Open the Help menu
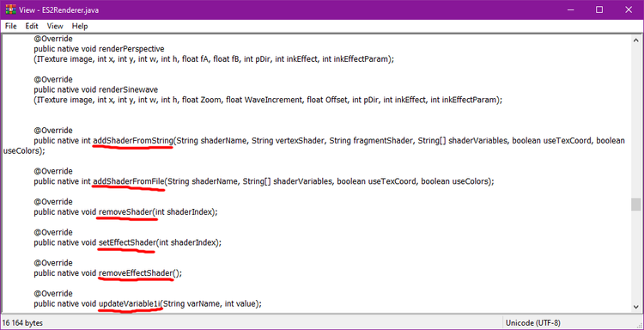The width and height of the screenshot is (644, 330). click(x=80, y=27)
